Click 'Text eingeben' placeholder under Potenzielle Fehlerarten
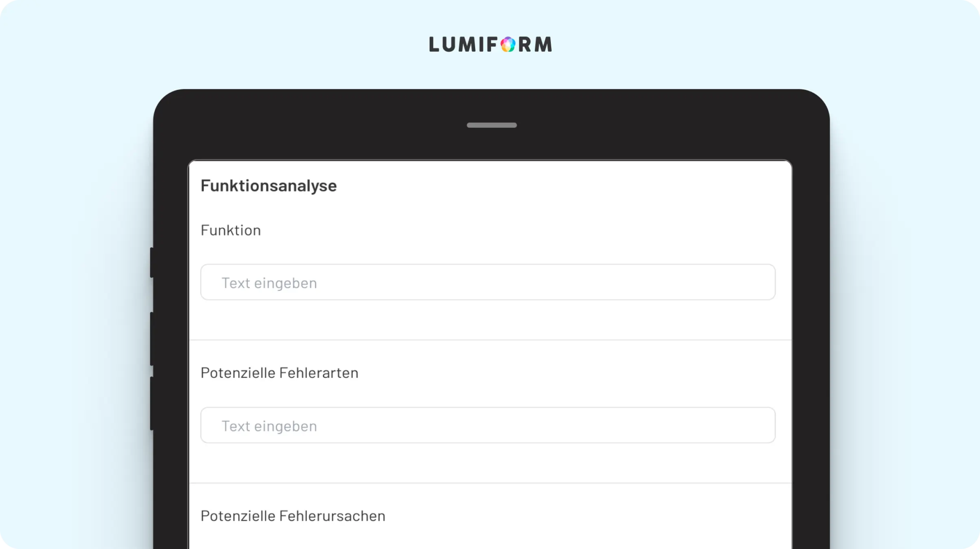Image resolution: width=980 pixels, height=549 pixels. pyautogui.click(x=269, y=426)
